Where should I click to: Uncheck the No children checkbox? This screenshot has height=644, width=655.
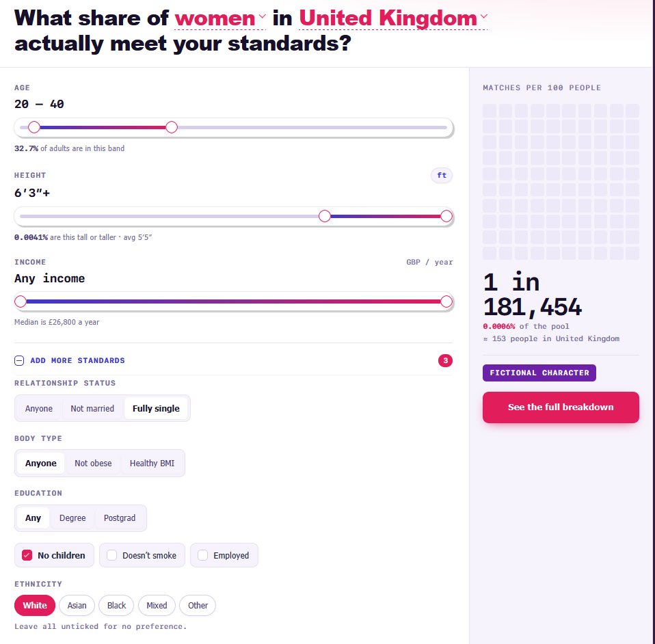pos(27,555)
